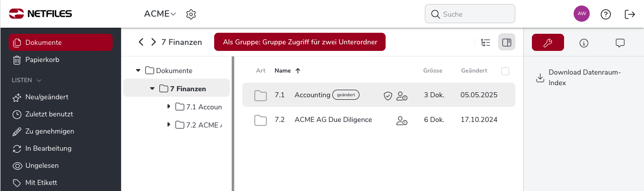Open the wrench tools tab
644x191 pixels.
point(548,43)
